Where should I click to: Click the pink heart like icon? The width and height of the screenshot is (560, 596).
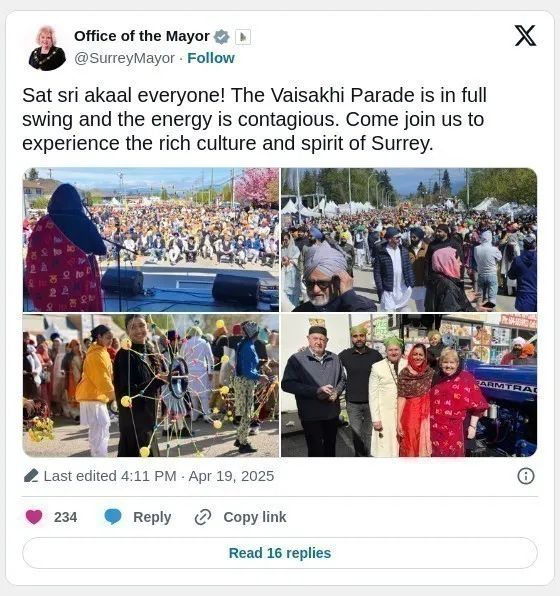34,517
